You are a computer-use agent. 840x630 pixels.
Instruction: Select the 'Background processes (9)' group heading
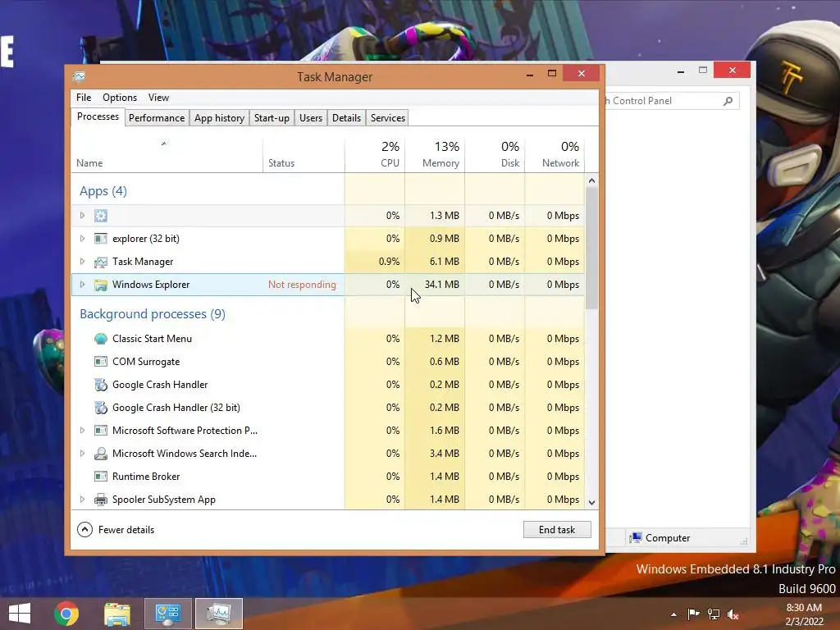(x=153, y=314)
